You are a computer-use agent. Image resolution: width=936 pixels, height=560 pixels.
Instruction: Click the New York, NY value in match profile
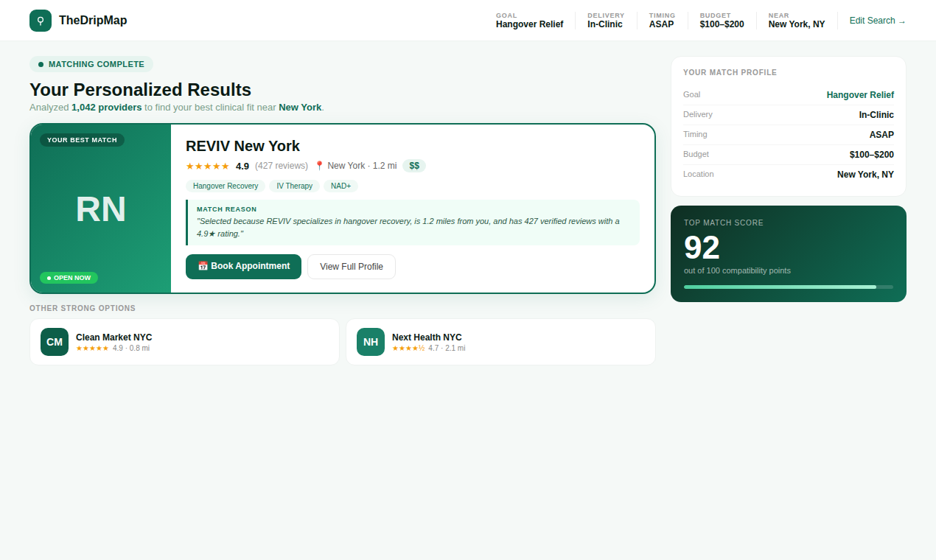[865, 175]
